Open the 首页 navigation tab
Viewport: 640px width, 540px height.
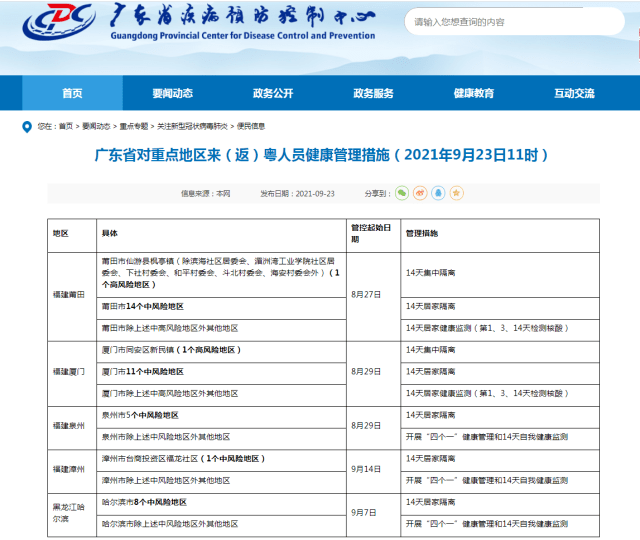72,93
